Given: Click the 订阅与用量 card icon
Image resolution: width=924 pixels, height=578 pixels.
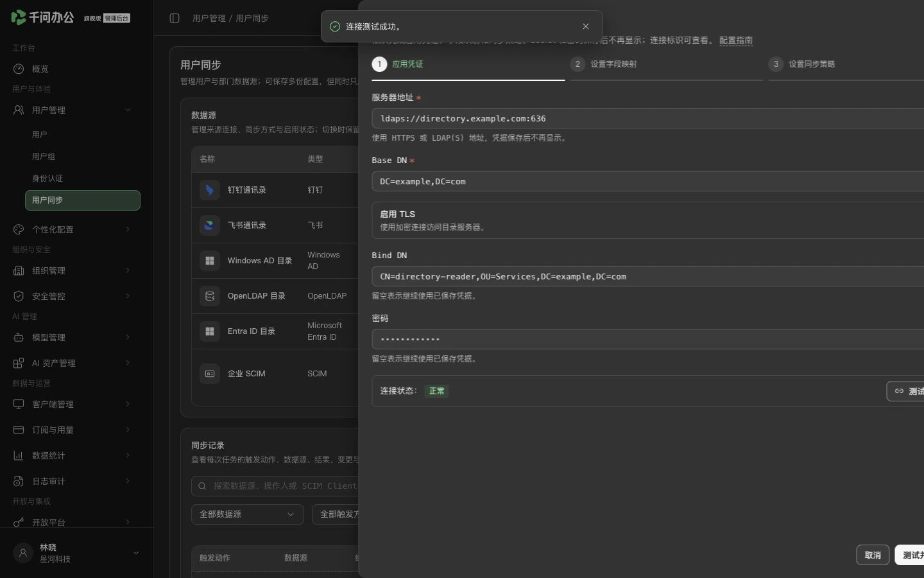Looking at the screenshot, I should (19, 430).
